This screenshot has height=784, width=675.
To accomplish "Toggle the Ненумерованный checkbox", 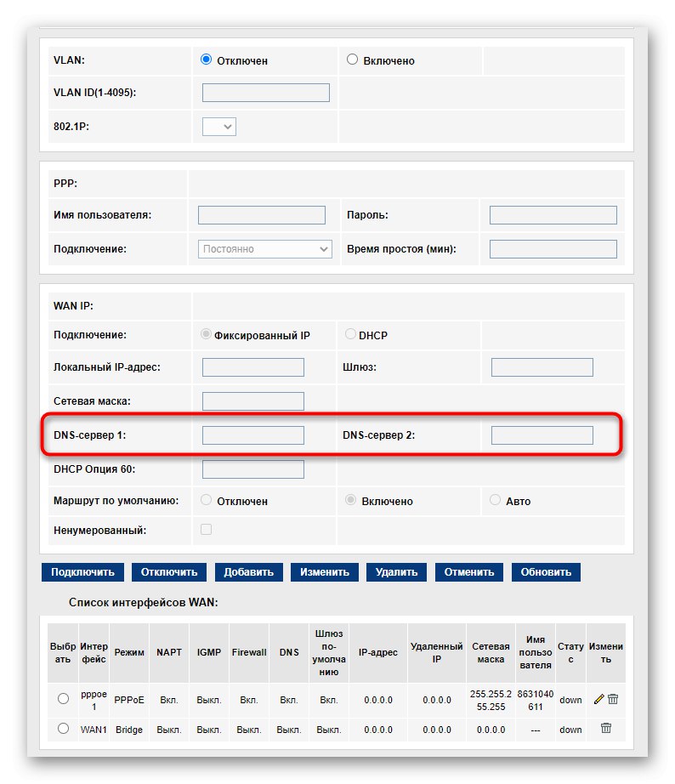I will [x=206, y=530].
